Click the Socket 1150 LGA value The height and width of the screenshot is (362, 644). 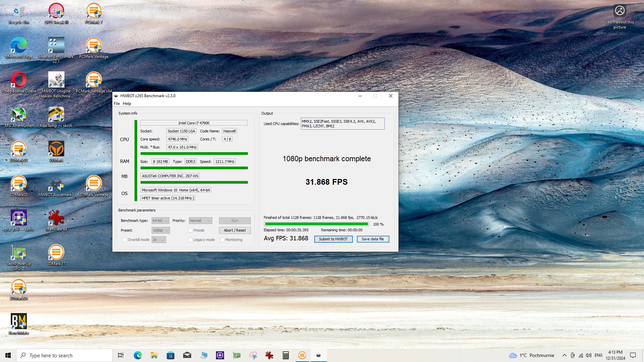pos(181,131)
